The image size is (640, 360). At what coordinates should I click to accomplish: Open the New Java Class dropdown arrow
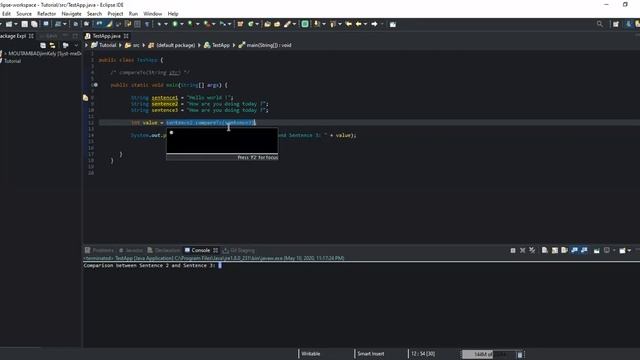tap(257, 24)
